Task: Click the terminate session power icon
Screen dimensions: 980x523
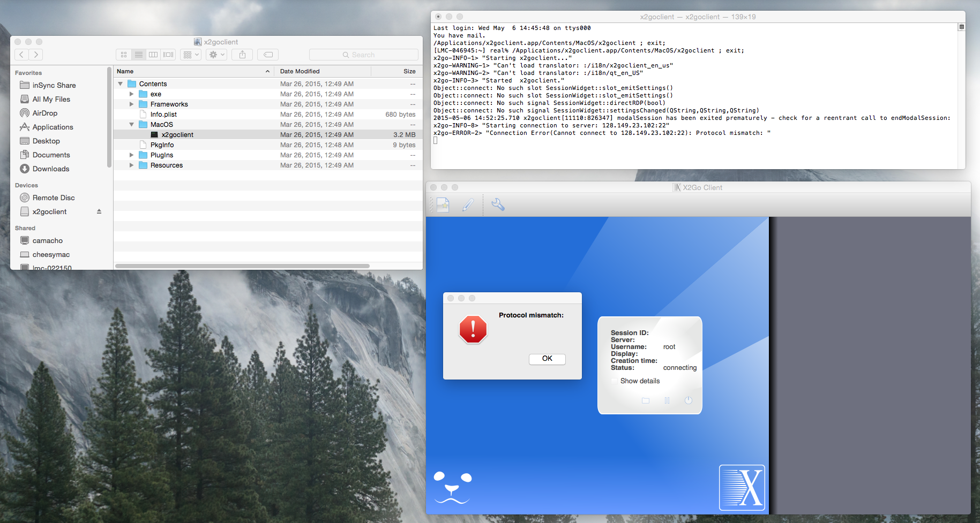Action: coord(689,400)
